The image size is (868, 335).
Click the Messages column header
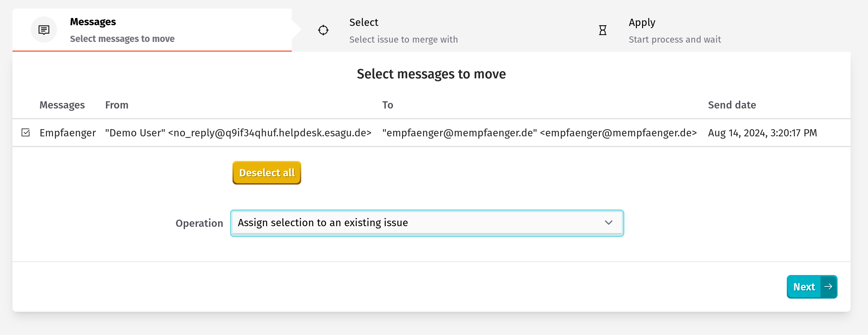tap(62, 105)
